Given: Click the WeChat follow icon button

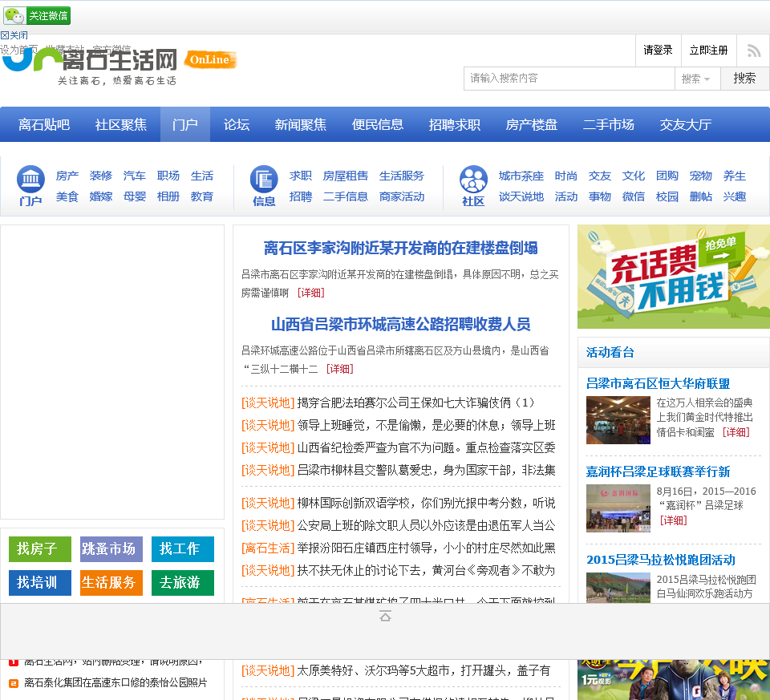Looking at the screenshot, I should [x=37, y=16].
